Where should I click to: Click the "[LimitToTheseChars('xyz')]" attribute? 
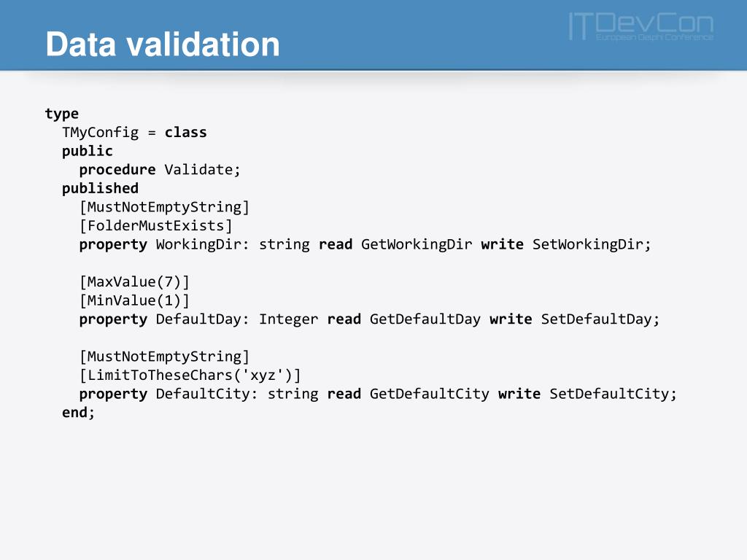pyautogui.click(x=190, y=376)
